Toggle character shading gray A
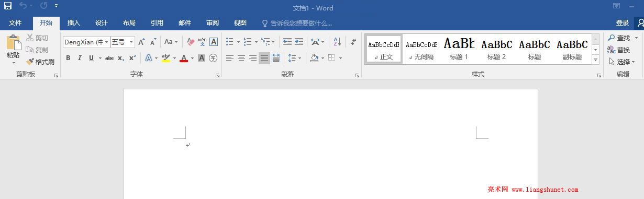Viewport: 644px width, 199px height. [202, 58]
